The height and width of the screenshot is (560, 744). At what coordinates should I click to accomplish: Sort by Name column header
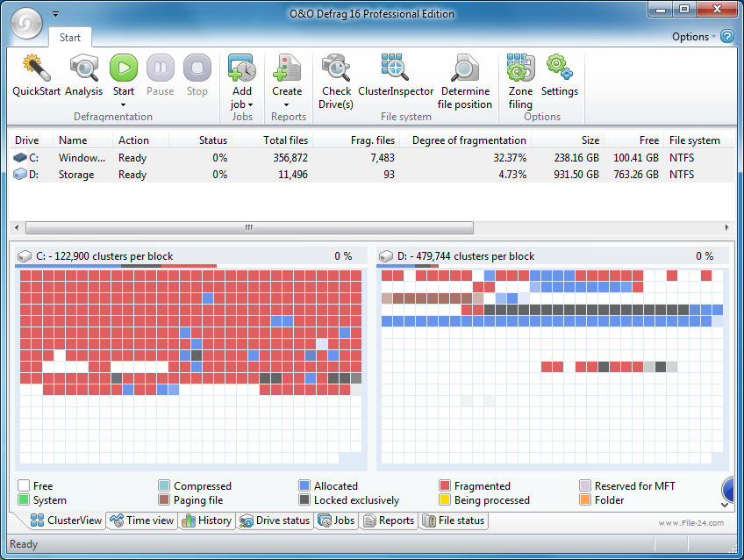[x=82, y=140]
